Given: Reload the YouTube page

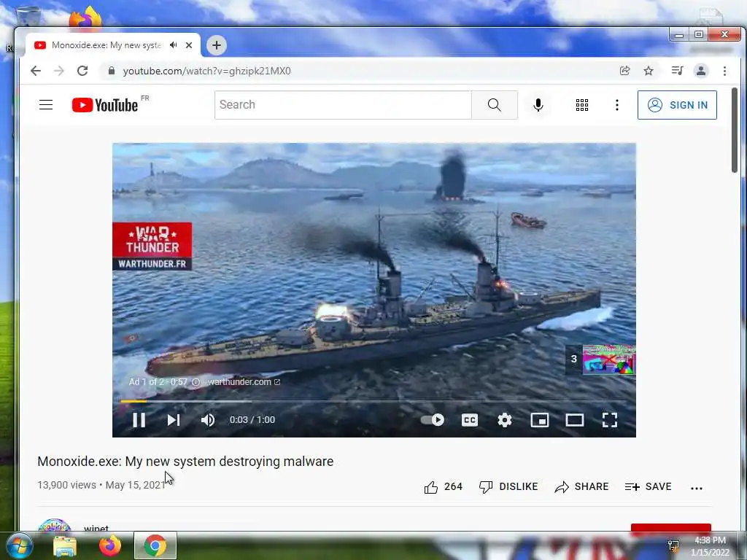Looking at the screenshot, I should click(x=82, y=71).
